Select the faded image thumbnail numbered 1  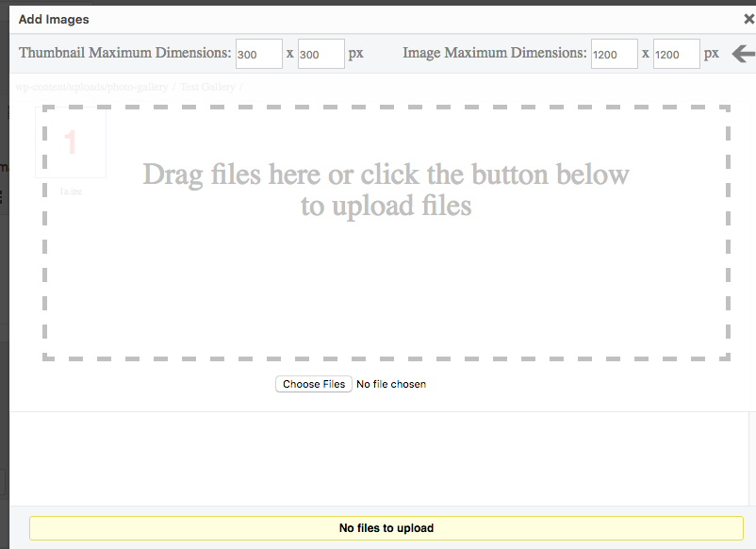(x=71, y=142)
